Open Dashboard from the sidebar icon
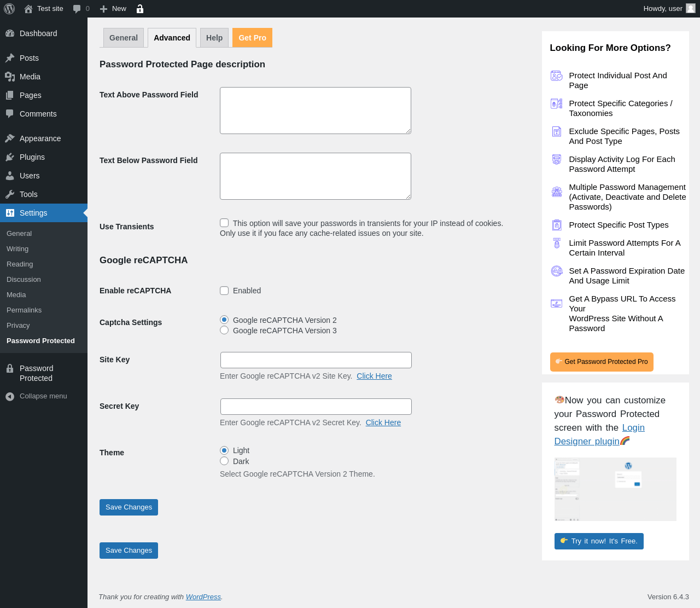The image size is (700, 608). [x=10, y=33]
